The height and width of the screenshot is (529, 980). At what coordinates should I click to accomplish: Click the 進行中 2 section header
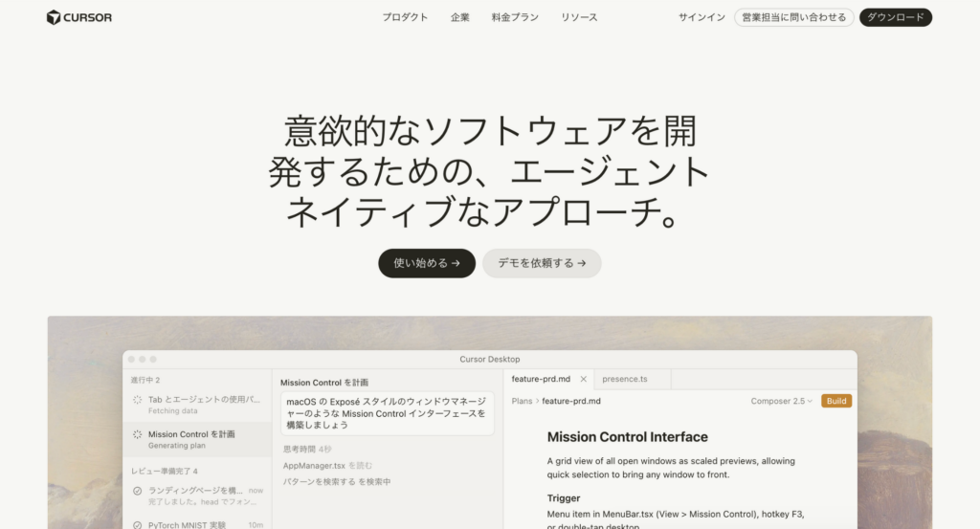pyautogui.click(x=145, y=380)
